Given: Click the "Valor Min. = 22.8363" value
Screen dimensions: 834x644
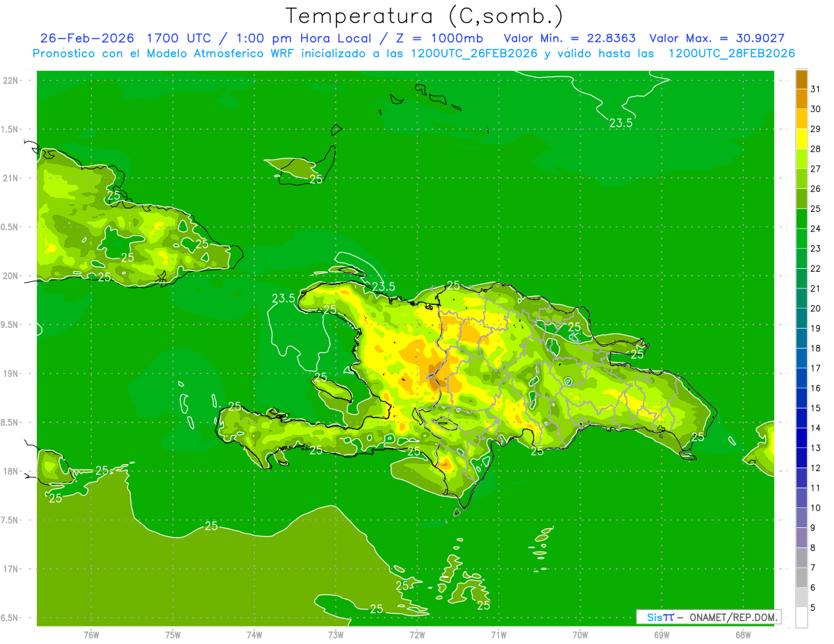Looking at the screenshot, I should coord(569,38).
